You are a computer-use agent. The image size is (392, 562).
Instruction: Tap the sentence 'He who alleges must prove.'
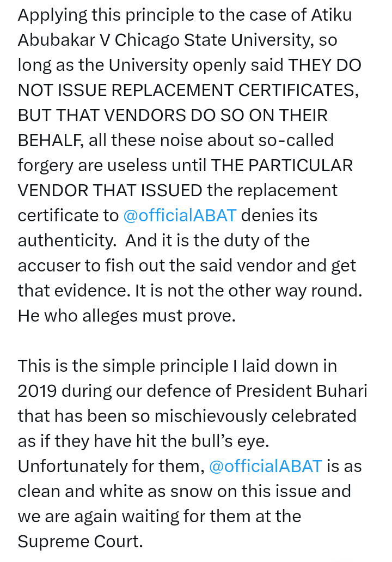click(126, 316)
